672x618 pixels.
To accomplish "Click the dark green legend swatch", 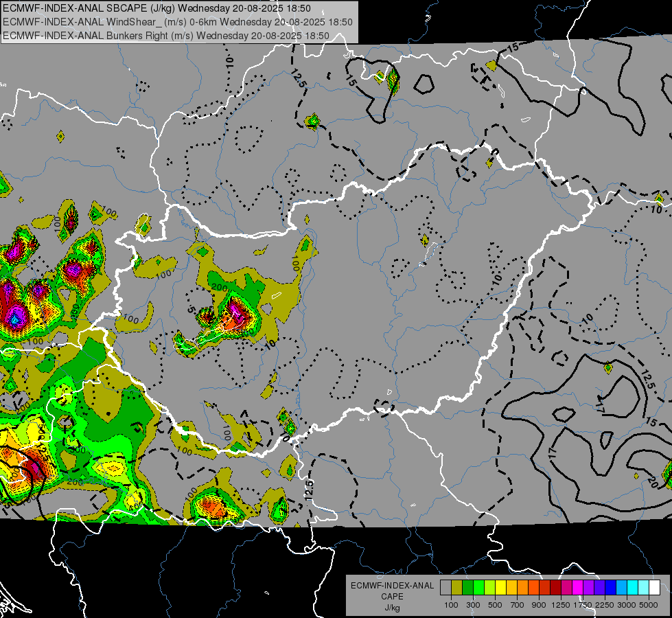I will click(467, 587).
